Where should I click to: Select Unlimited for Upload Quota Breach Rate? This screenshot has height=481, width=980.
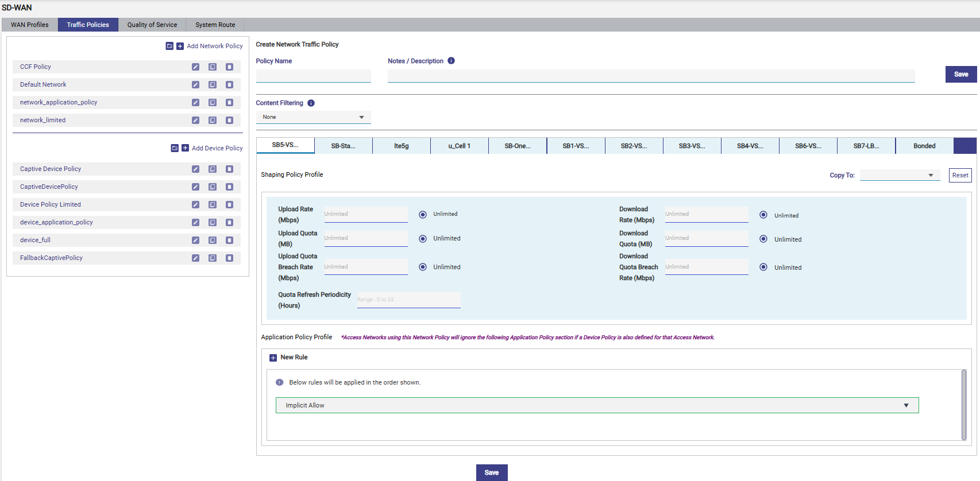point(423,267)
